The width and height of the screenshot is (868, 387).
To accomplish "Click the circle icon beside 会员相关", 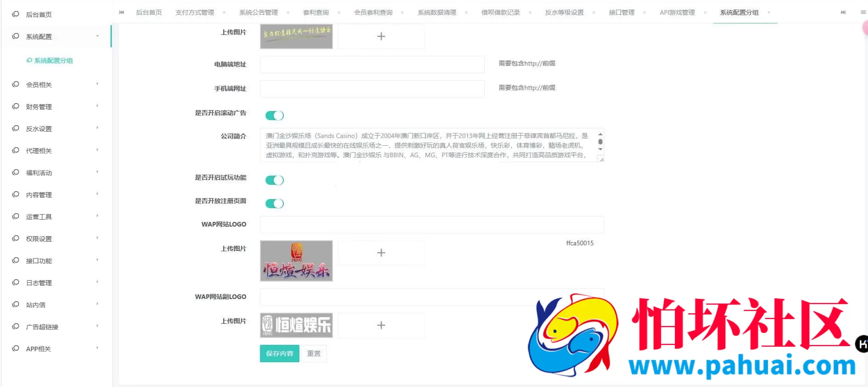I will (x=16, y=84).
